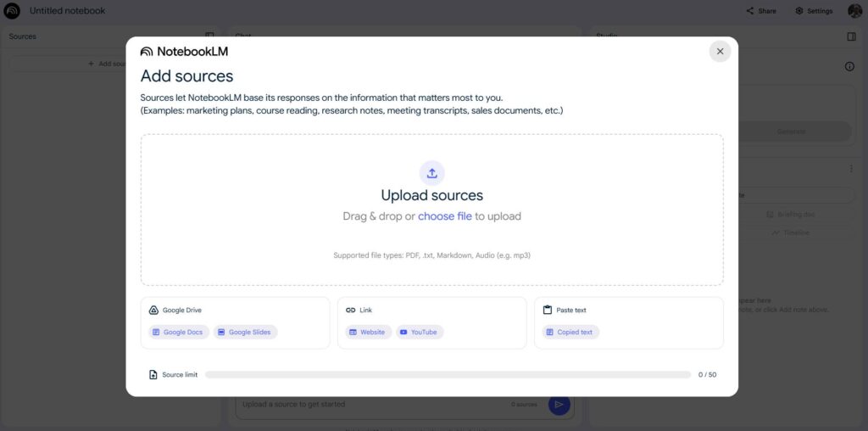
Task: Click the Untitled notebook title
Action: 68,11
